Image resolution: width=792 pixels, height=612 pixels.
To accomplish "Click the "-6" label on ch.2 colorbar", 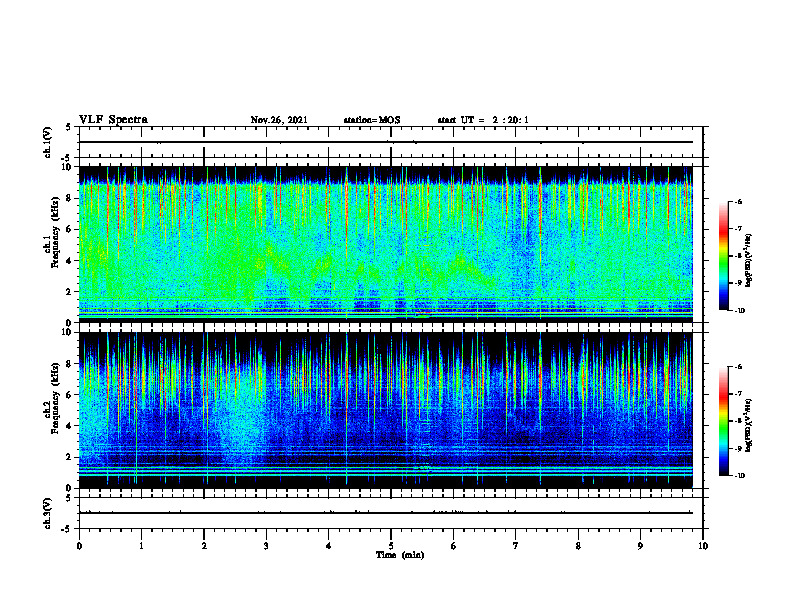I will click(739, 367).
